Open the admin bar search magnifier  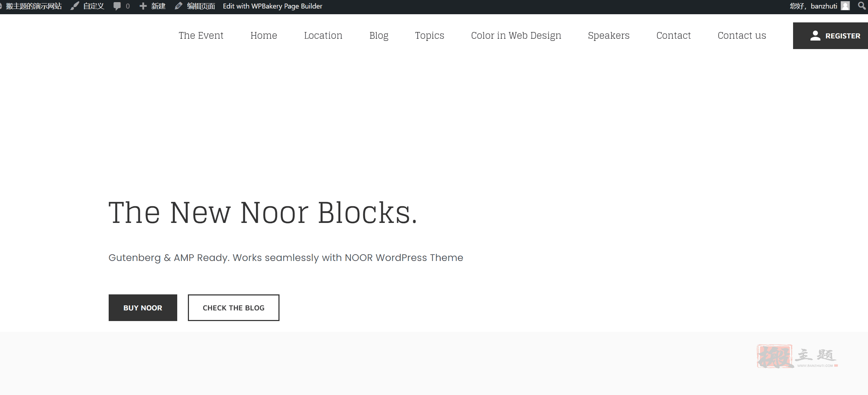[x=862, y=6]
